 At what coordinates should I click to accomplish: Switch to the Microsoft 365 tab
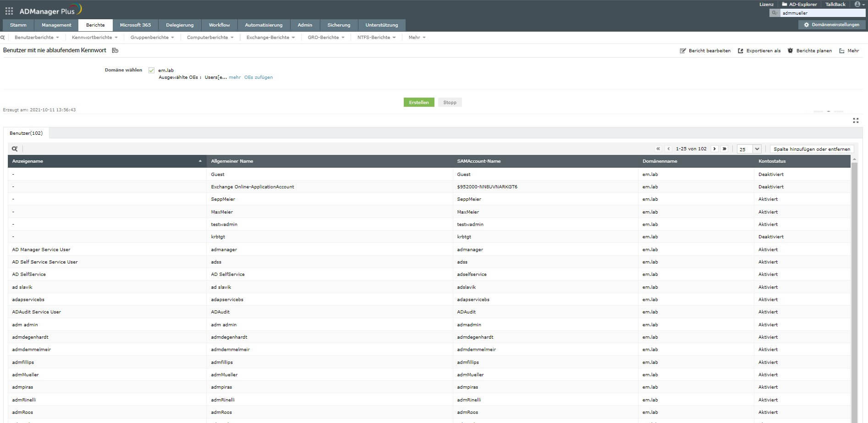tap(135, 25)
